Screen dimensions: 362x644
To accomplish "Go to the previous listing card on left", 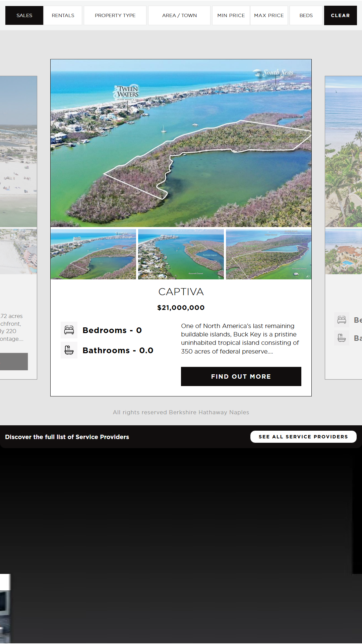I will point(18,227).
